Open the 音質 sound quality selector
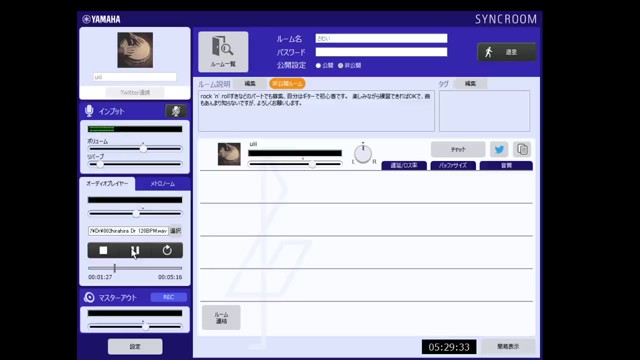640x360 pixels. (506, 165)
